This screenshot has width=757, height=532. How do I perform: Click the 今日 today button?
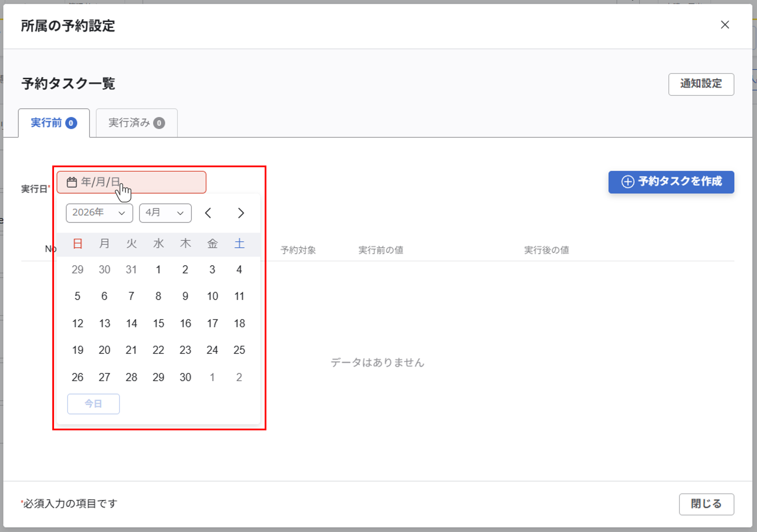click(93, 403)
